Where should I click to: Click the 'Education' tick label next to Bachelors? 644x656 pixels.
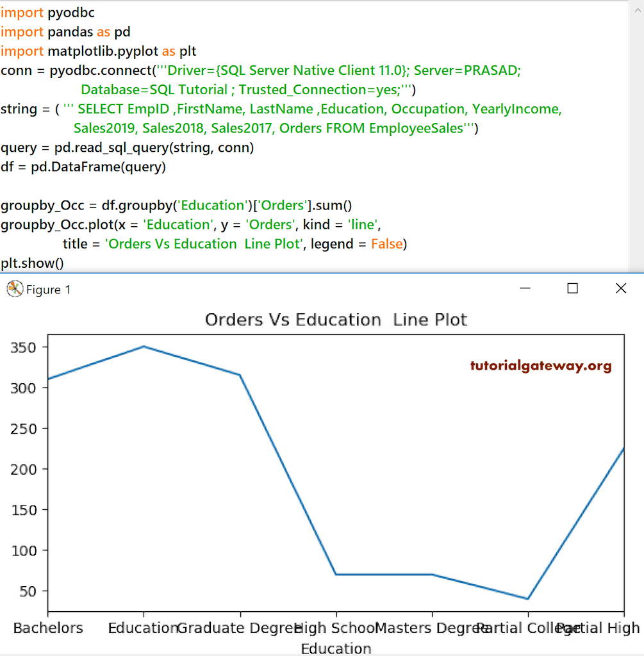coord(144,628)
